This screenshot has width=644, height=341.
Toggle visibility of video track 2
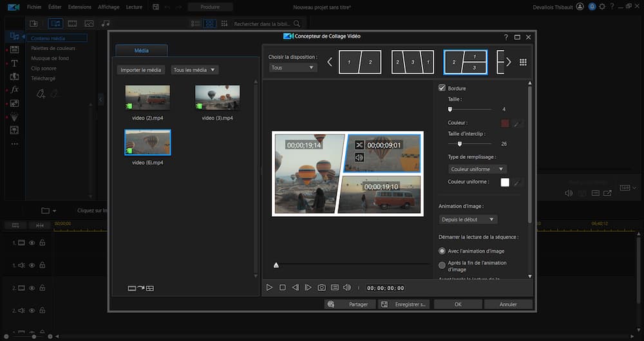tap(32, 288)
